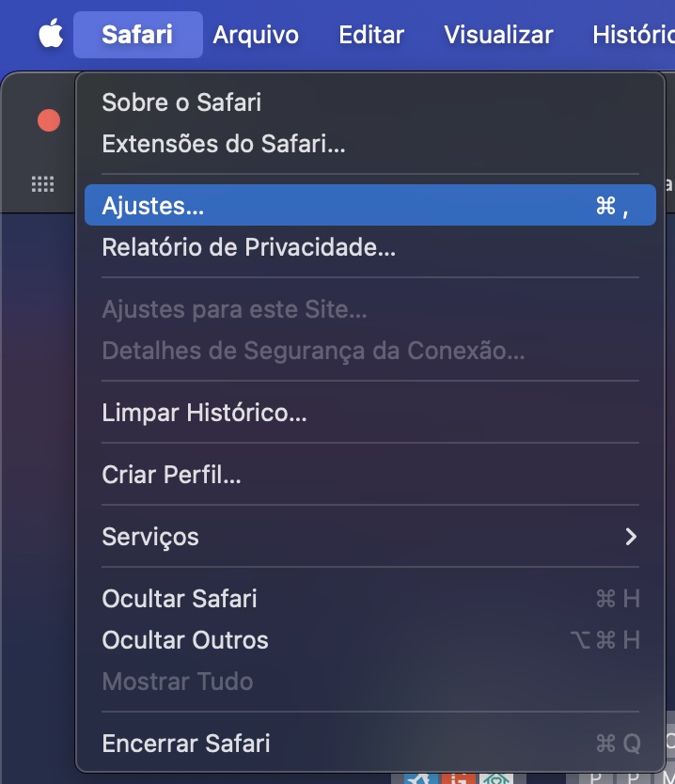Open the Apple menu
The width and height of the screenshot is (675, 784).
tap(49, 34)
